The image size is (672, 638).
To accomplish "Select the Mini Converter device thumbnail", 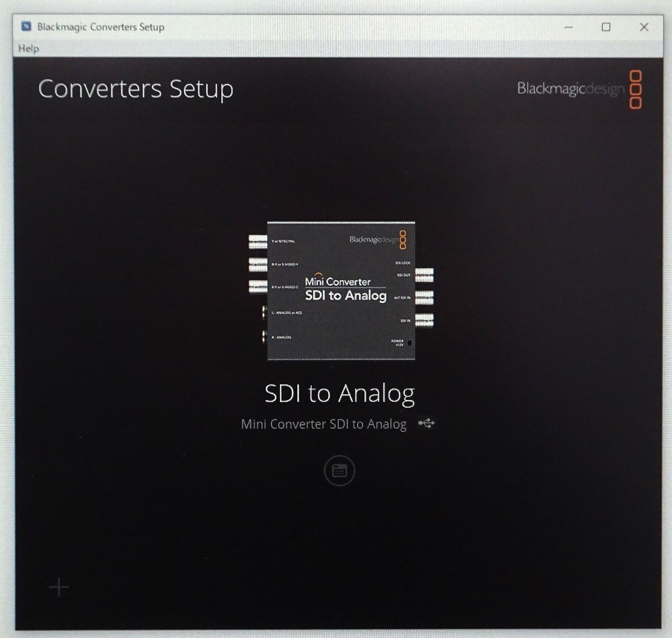I will (x=341, y=291).
